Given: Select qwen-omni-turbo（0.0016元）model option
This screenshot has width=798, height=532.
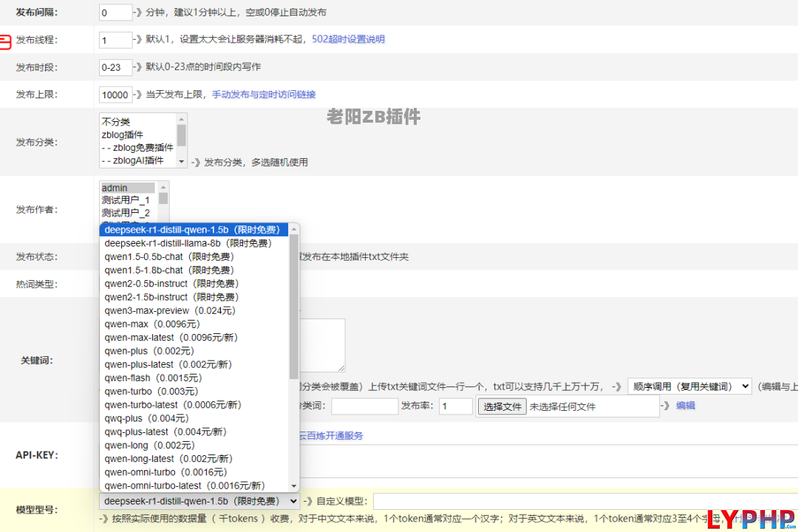Looking at the screenshot, I should pyautogui.click(x=194, y=472).
